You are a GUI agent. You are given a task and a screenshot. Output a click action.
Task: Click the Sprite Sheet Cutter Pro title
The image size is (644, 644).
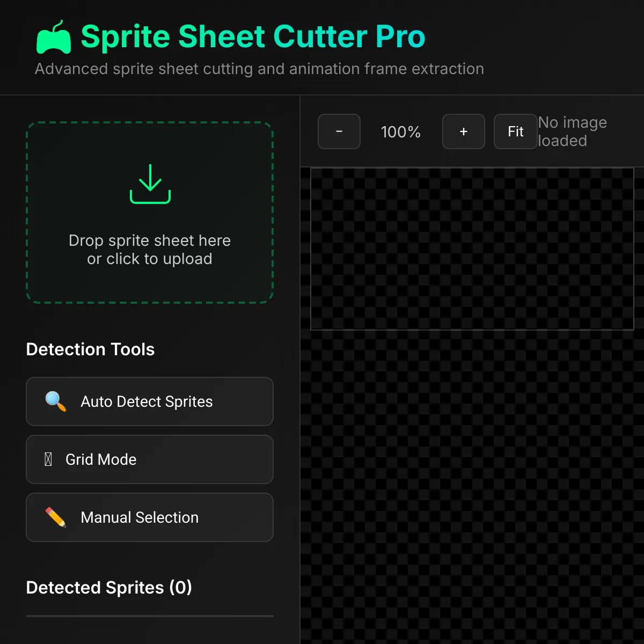(x=253, y=36)
